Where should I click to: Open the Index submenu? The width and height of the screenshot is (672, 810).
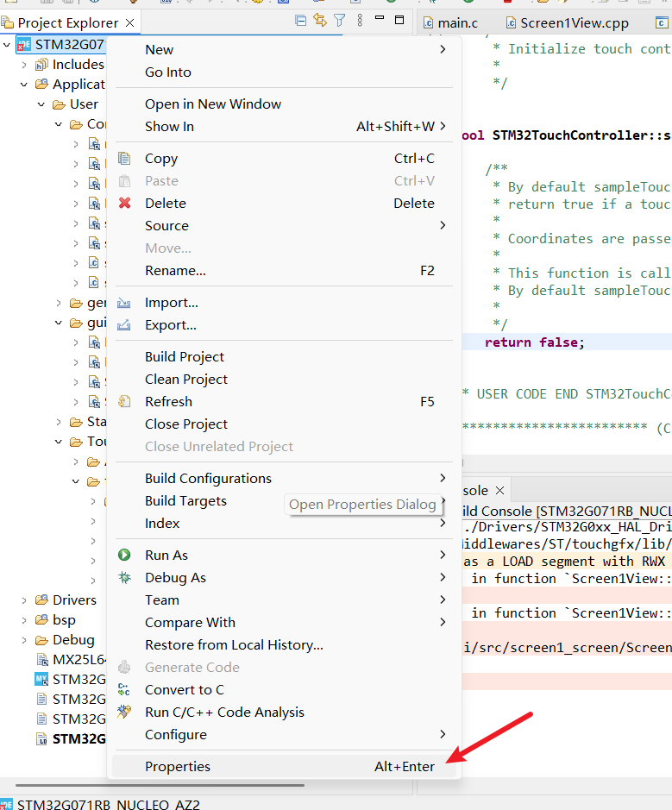(x=284, y=524)
